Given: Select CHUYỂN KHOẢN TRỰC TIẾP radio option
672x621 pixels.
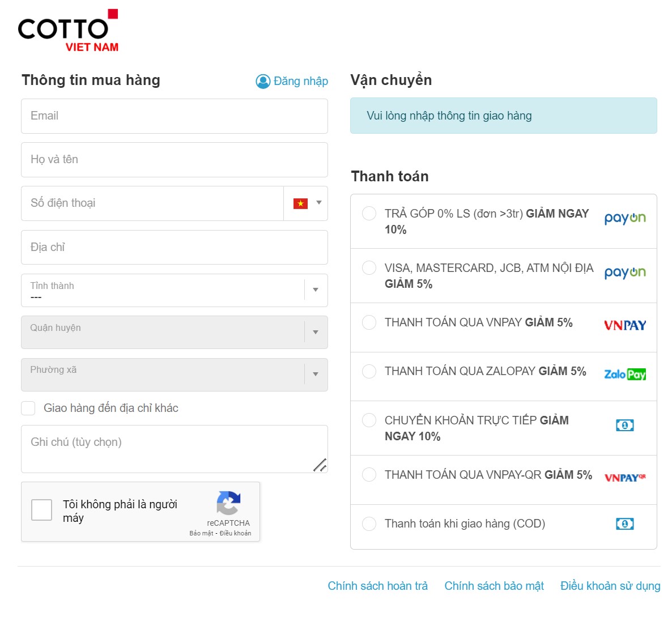Looking at the screenshot, I should (x=369, y=420).
